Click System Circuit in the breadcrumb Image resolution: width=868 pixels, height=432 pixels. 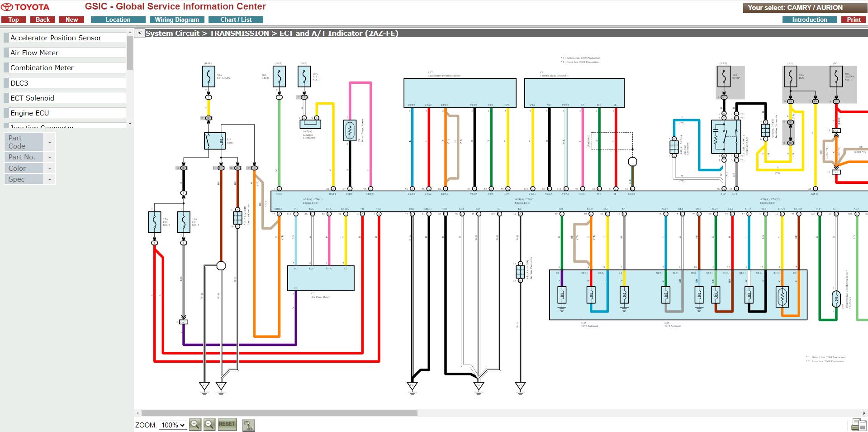pyautogui.click(x=172, y=34)
